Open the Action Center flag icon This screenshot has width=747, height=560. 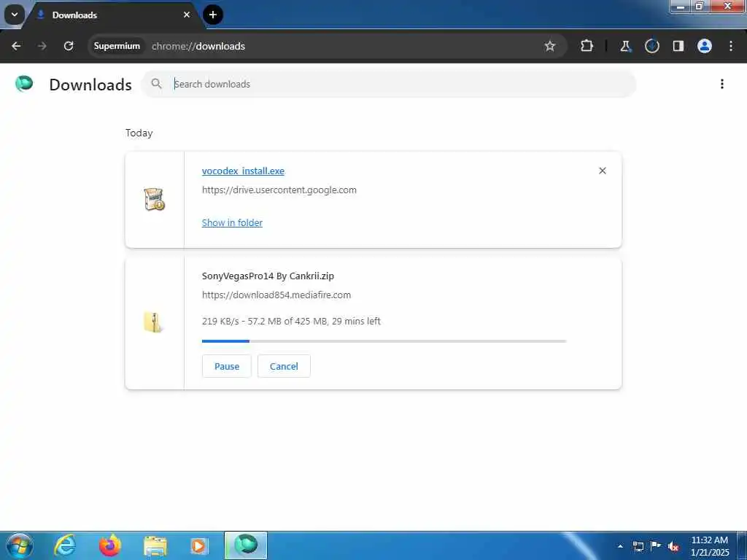pos(656,545)
